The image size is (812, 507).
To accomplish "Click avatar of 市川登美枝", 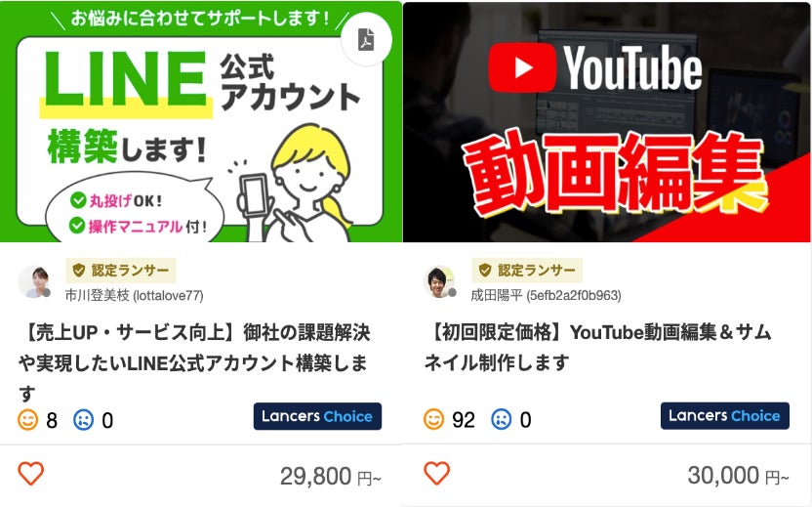I will (33, 282).
